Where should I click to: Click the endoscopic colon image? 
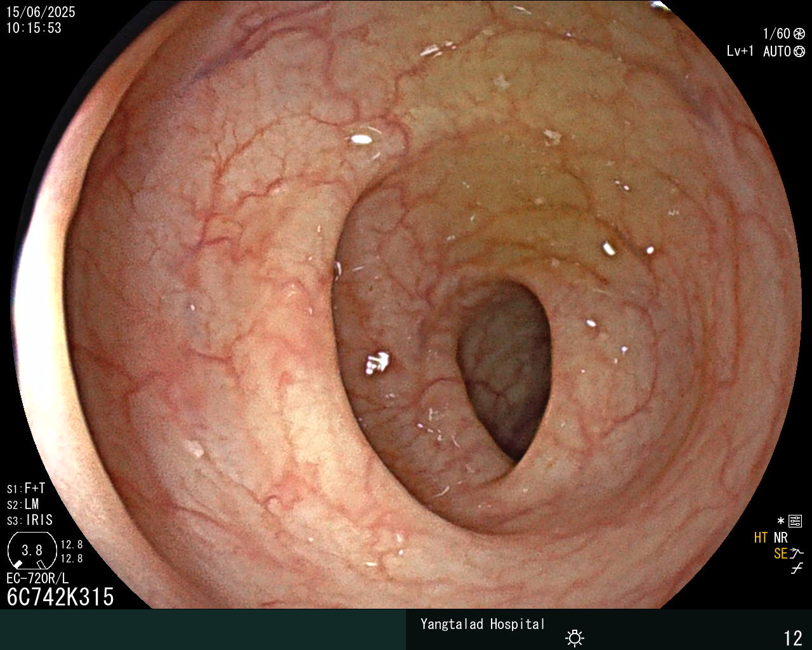406,305
